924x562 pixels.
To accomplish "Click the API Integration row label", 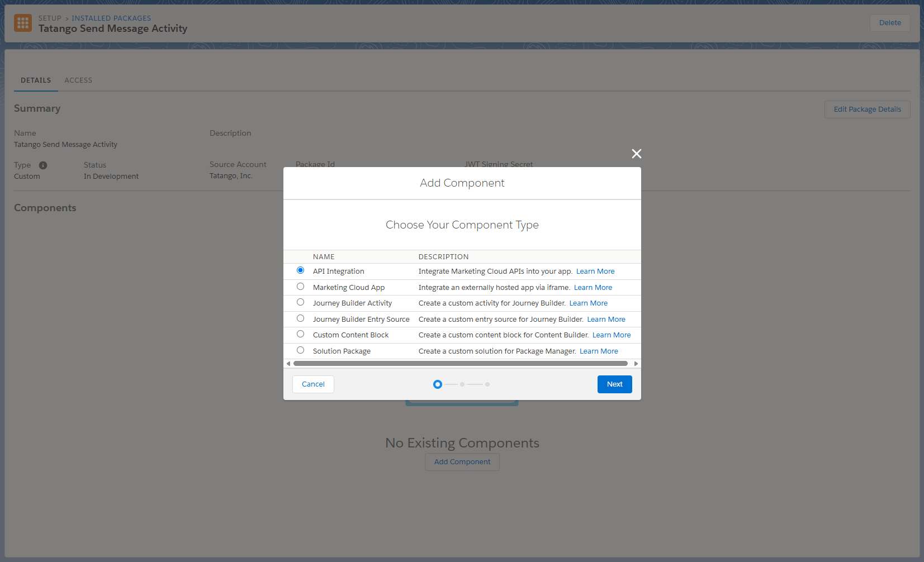I will (x=339, y=272).
